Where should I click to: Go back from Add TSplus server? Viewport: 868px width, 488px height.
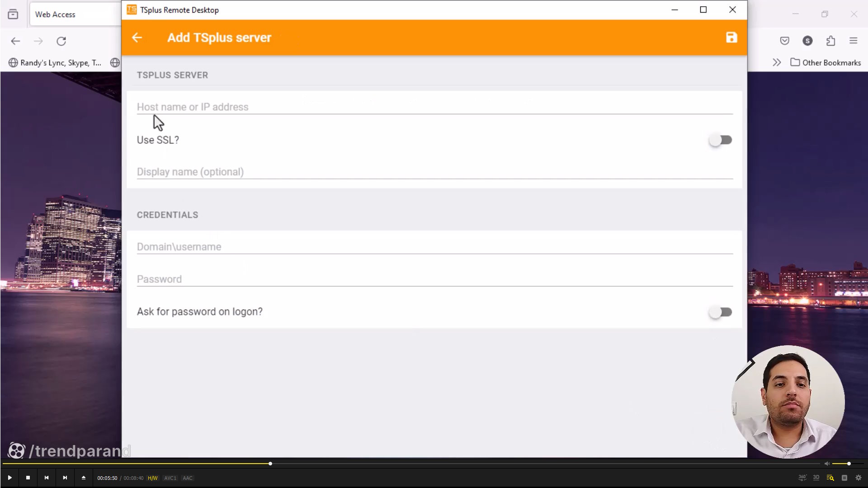tap(137, 38)
